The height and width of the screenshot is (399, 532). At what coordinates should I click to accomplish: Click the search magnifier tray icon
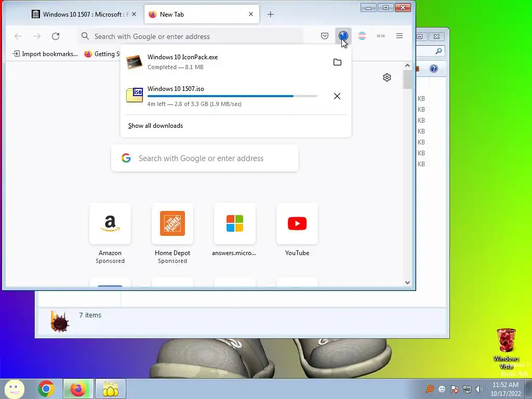430,389
